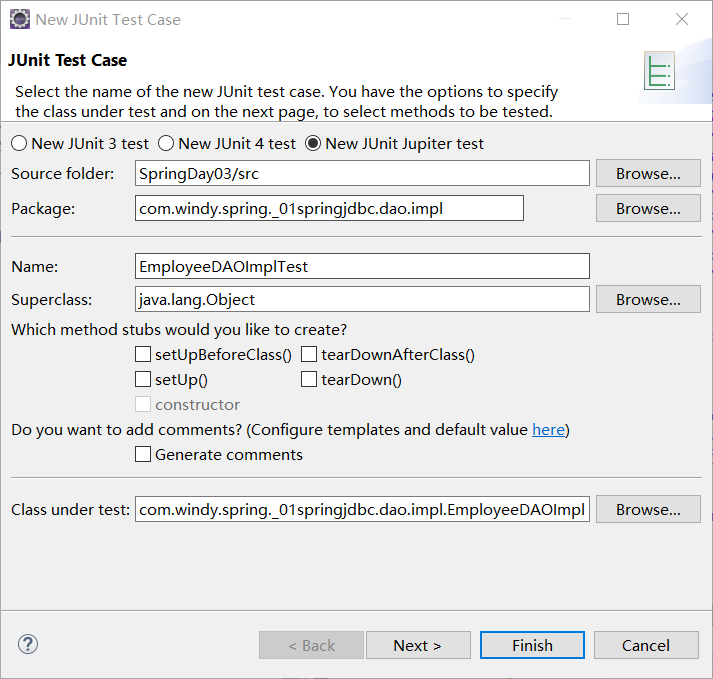Screen dimensions: 713x679
Task: Toggle the setUp() method stub checkbox
Action: (x=143, y=380)
